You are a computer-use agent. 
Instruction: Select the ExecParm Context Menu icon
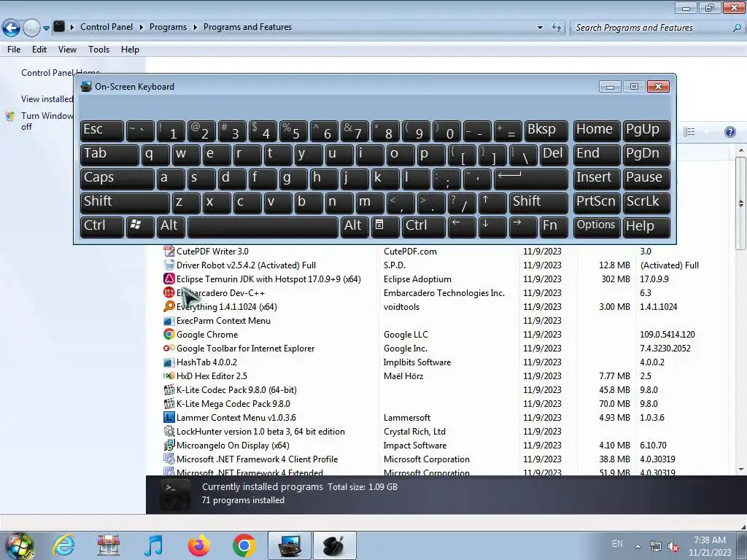[169, 321]
